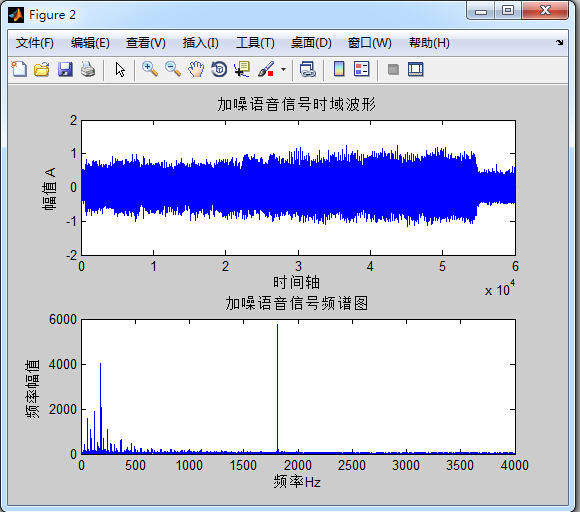Insert a colorbar using the toolbar icon

click(x=339, y=69)
